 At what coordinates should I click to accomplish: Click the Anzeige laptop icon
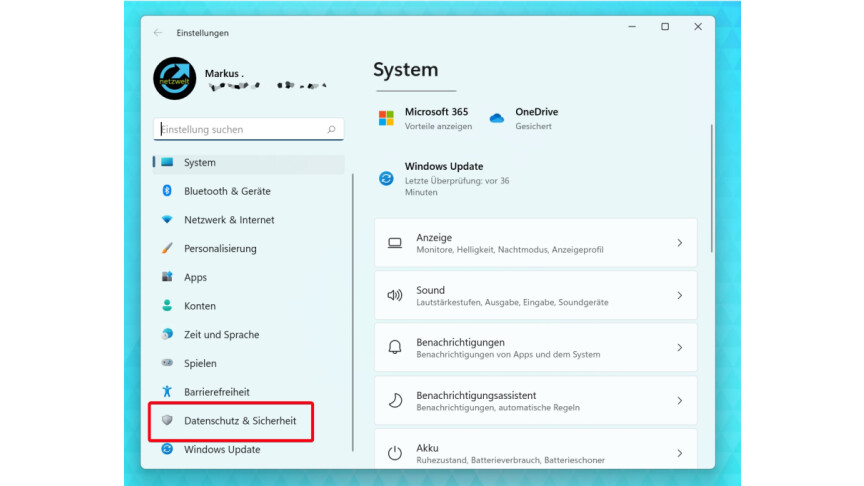[395, 243]
